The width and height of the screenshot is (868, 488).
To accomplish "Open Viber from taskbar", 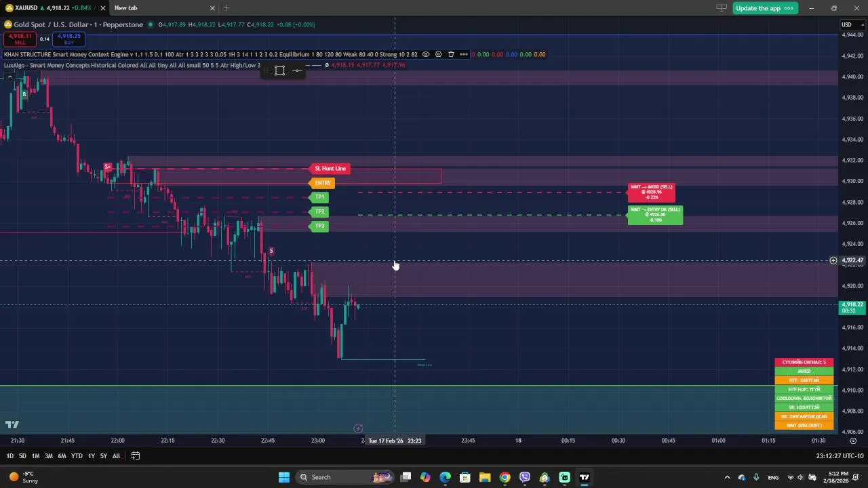I will click(525, 477).
